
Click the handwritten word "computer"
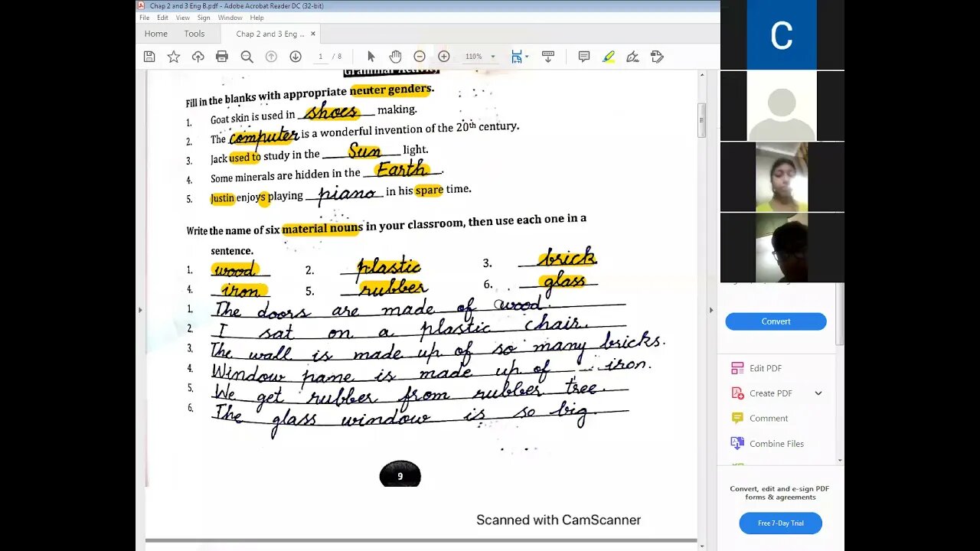click(264, 137)
